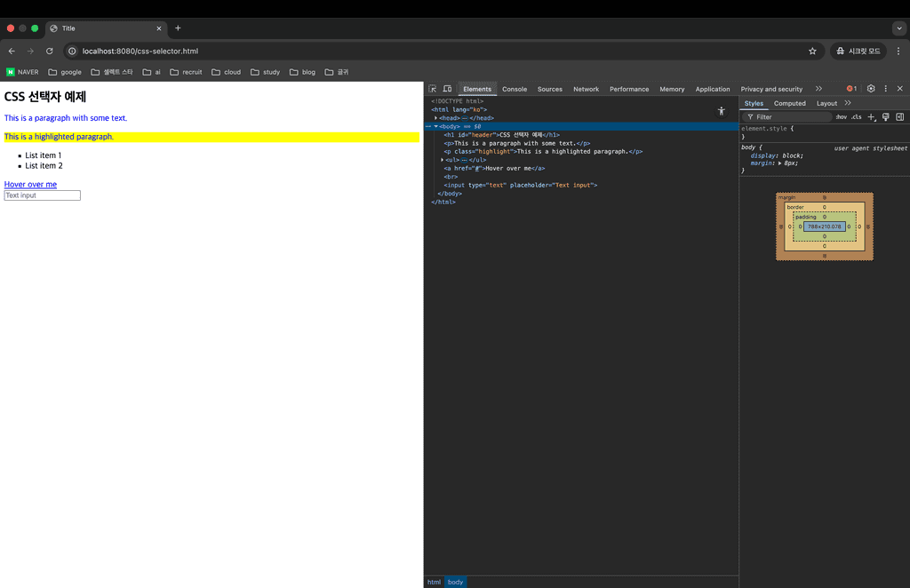Show more DevTools tabs via chevron
The width and height of the screenshot is (910, 588).
(x=818, y=89)
